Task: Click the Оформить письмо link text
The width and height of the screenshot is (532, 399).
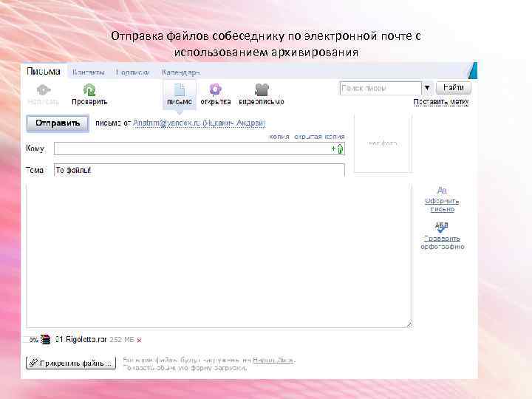Action: click(442, 205)
